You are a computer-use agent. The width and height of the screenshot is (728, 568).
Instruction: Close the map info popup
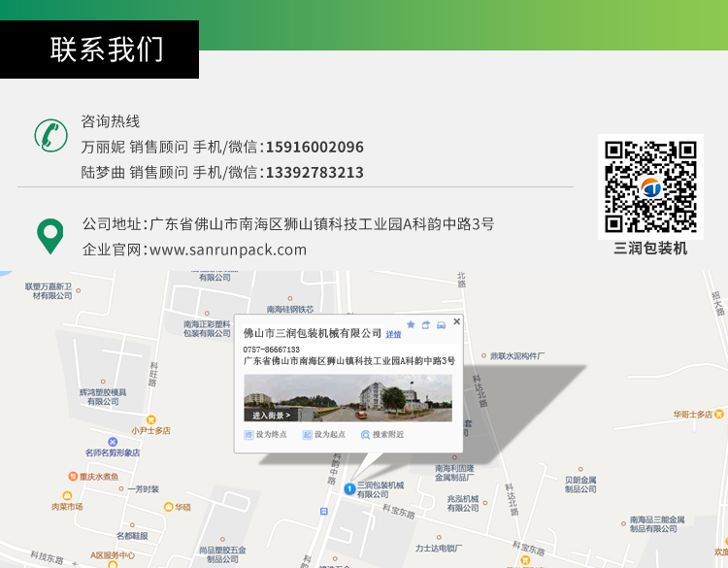[457, 321]
